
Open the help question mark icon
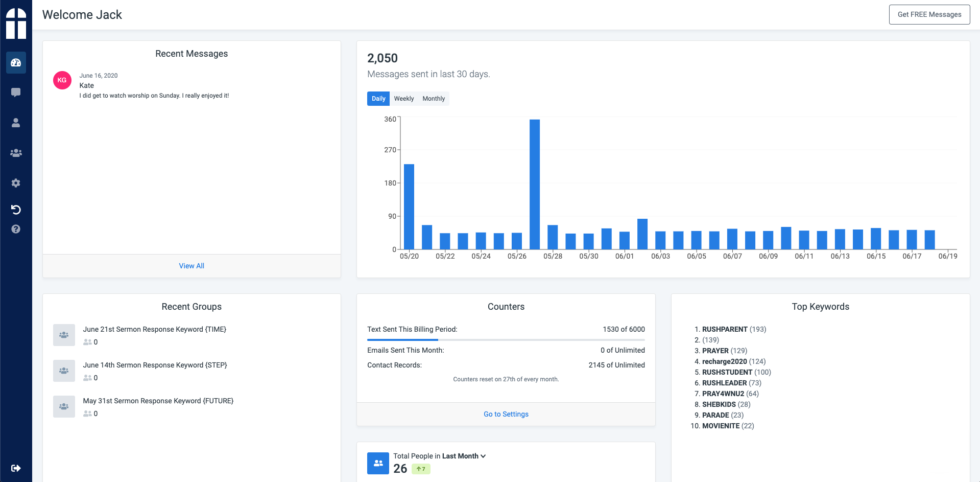(x=16, y=229)
